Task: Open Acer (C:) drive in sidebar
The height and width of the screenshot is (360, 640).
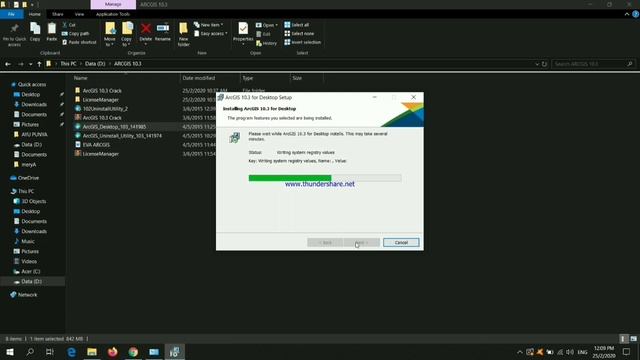Action: (31, 271)
